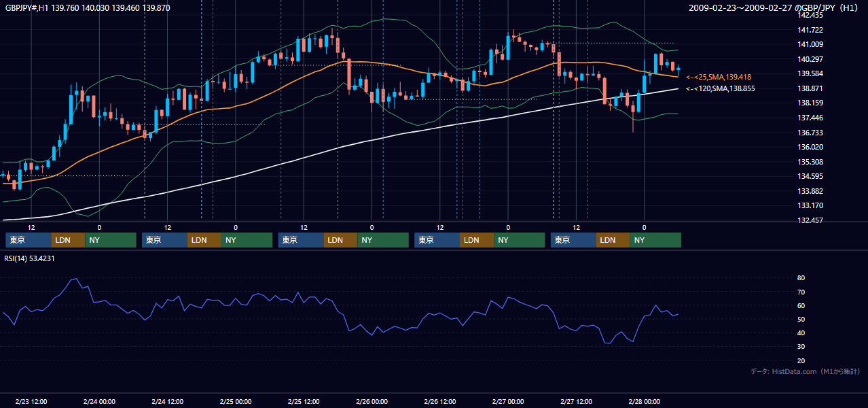
Task: Select the RSI(14) 53.4231 indicator label
Action: point(30,258)
